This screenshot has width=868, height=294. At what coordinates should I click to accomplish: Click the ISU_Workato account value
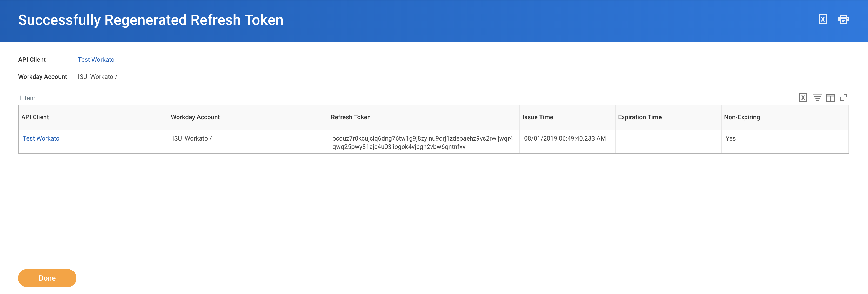(192, 138)
